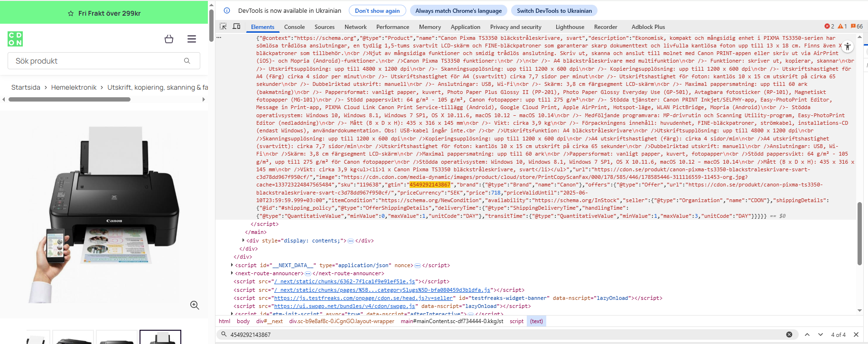
Task: Close the DevTools search bar
Action: click(856, 335)
